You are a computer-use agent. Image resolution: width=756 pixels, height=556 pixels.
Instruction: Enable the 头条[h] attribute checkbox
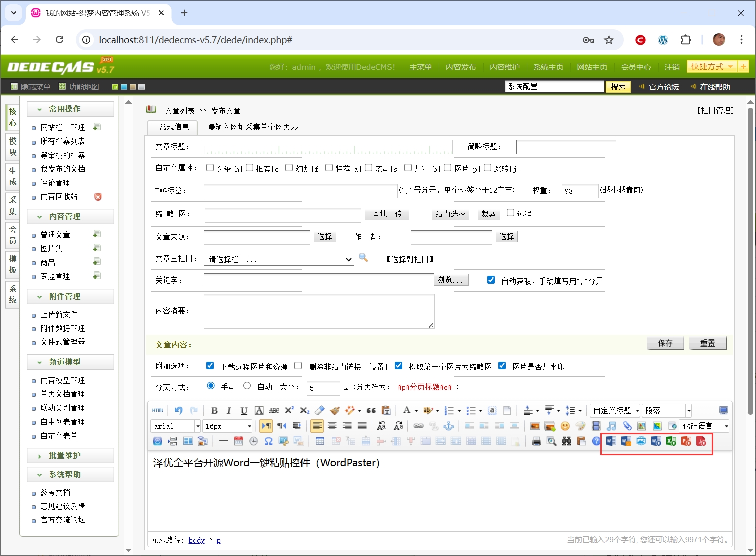tap(210, 168)
